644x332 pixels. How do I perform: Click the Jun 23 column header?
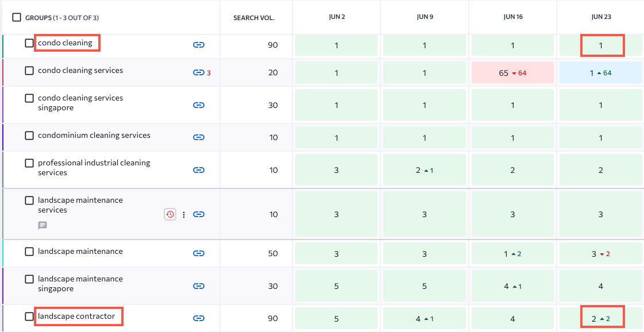[600, 17]
